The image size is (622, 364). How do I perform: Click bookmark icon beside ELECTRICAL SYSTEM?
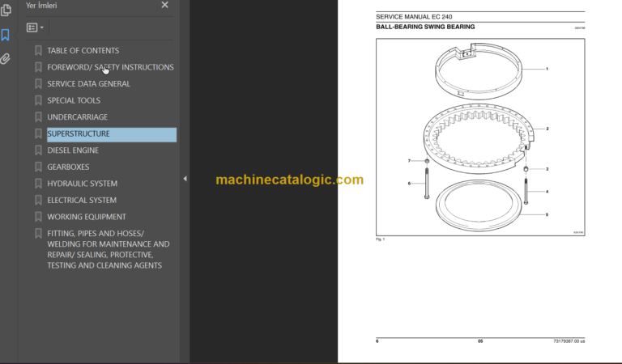pos(39,201)
